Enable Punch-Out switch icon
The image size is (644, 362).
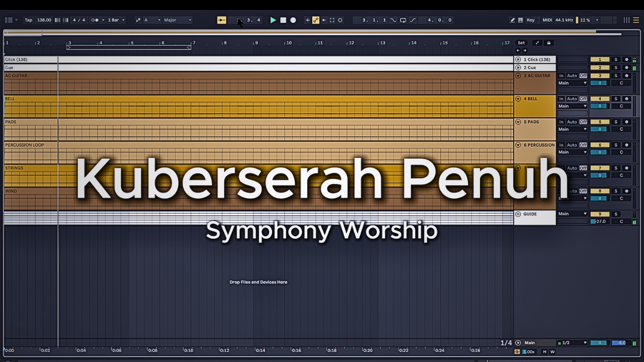(x=413, y=20)
